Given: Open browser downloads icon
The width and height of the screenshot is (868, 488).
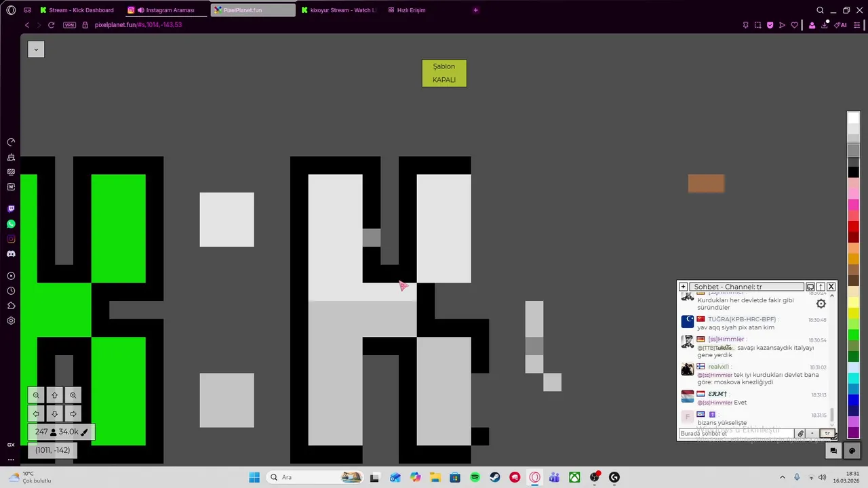Looking at the screenshot, I should 825,25.
